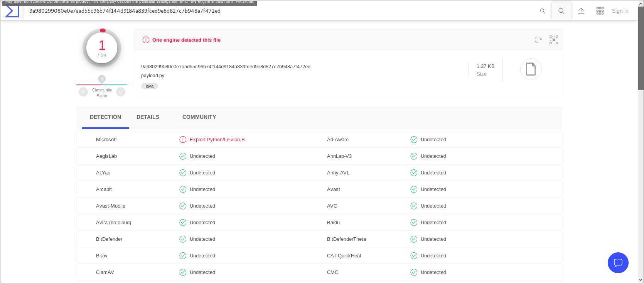This screenshot has height=284, width=644.
Task: Click the BitDefenderTheta engine name
Action: tap(346, 239)
